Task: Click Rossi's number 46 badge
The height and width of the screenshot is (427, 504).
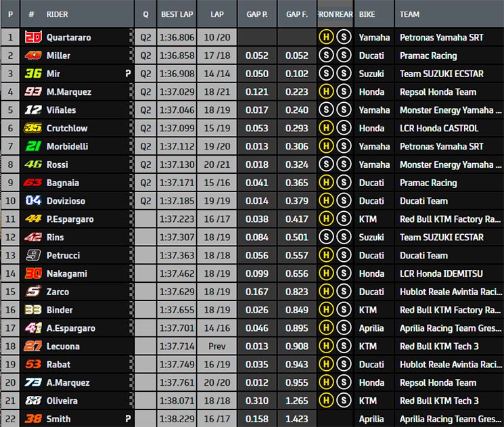Action: pos(33,164)
